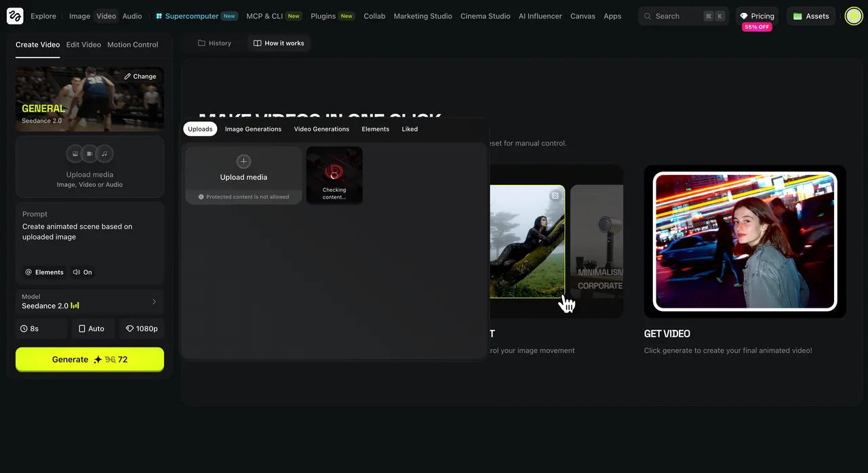Open the History tab
The image size is (868, 473).
[x=214, y=43]
